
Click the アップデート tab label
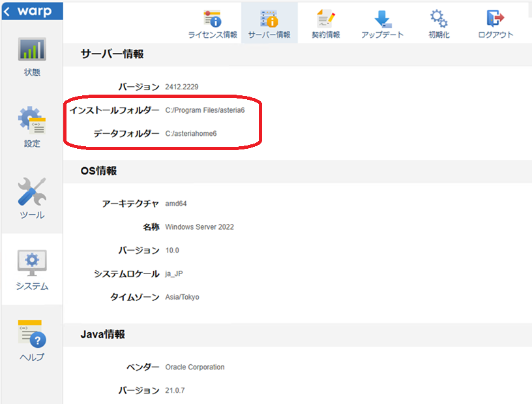[x=382, y=35]
